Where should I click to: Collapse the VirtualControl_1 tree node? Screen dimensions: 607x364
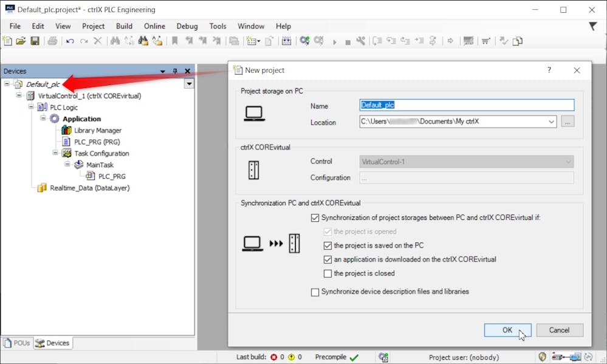[19, 95]
